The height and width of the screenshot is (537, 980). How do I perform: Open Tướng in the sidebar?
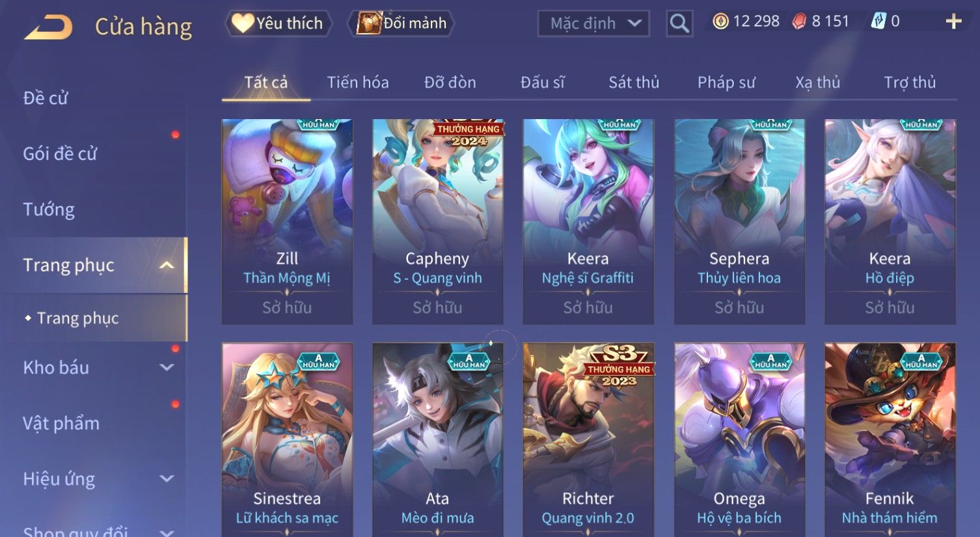[x=49, y=210]
